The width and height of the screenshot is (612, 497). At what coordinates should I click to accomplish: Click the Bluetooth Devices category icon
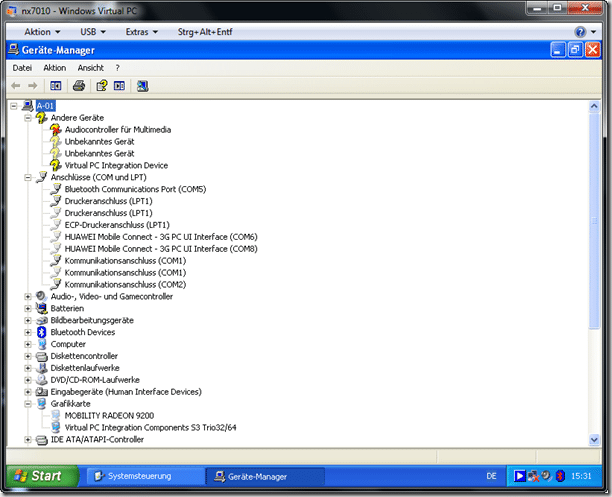(41, 332)
